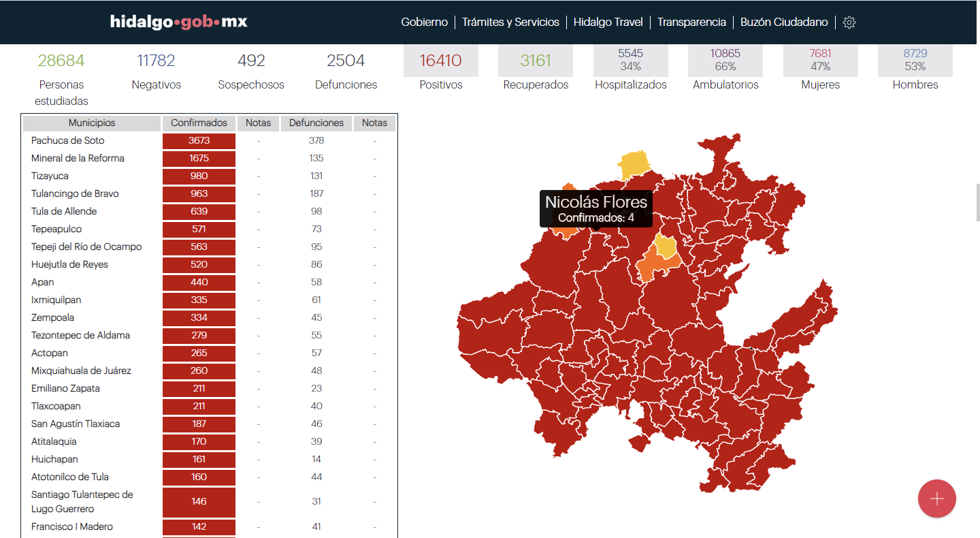The image size is (980, 538).
Task: Select Tulancingo de Bravo in table
Action: (75, 194)
